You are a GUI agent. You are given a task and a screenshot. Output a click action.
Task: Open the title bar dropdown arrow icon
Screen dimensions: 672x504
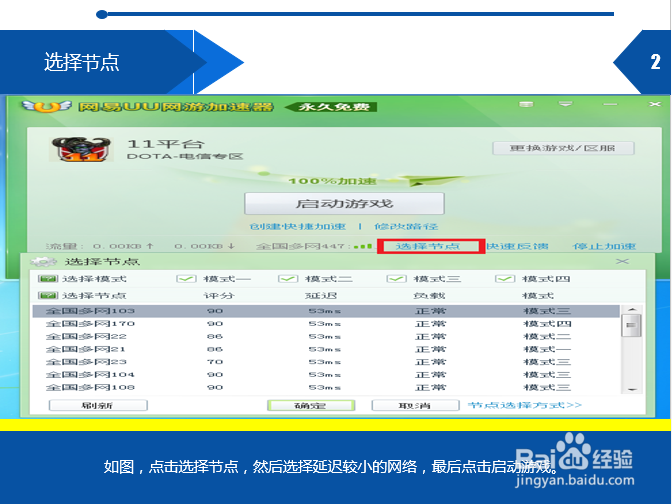click(x=565, y=104)
